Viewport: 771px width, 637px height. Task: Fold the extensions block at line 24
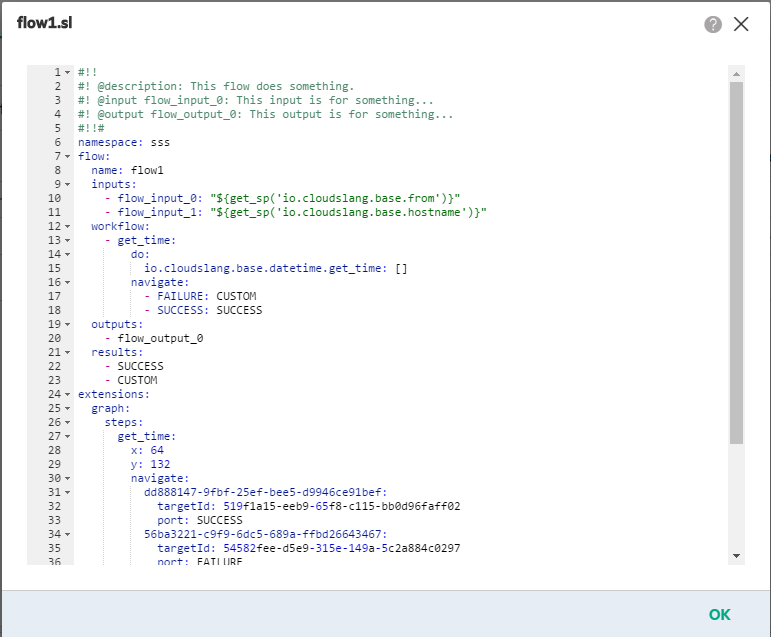click(67, 395)
